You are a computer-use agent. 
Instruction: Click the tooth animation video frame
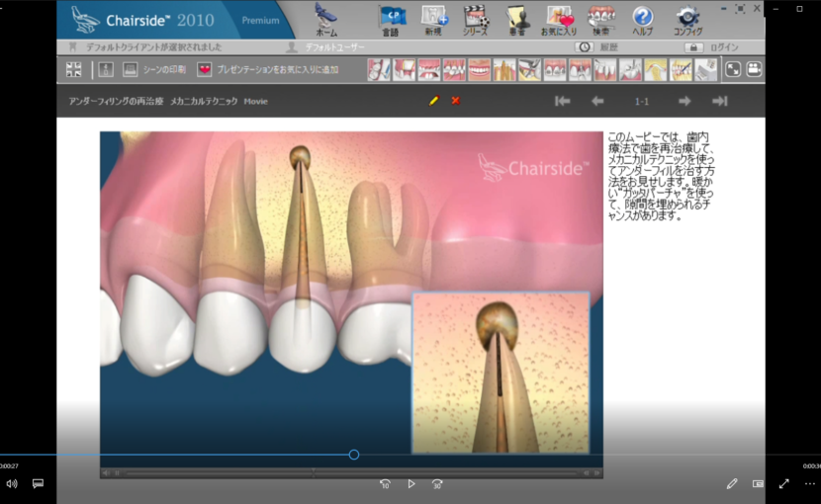pos(351,298)
